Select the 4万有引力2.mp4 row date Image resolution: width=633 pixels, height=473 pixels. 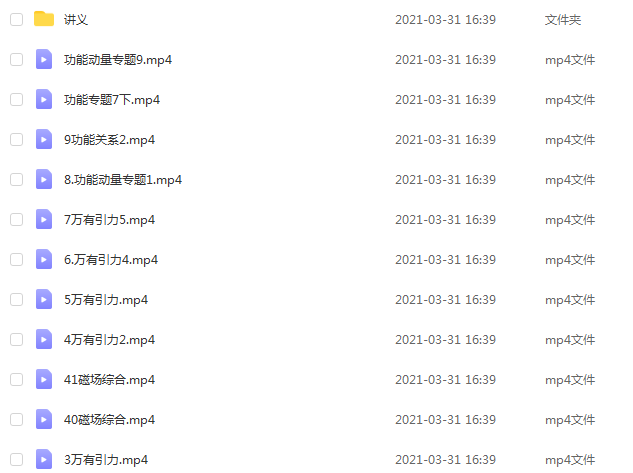click(x=445, y=340)
